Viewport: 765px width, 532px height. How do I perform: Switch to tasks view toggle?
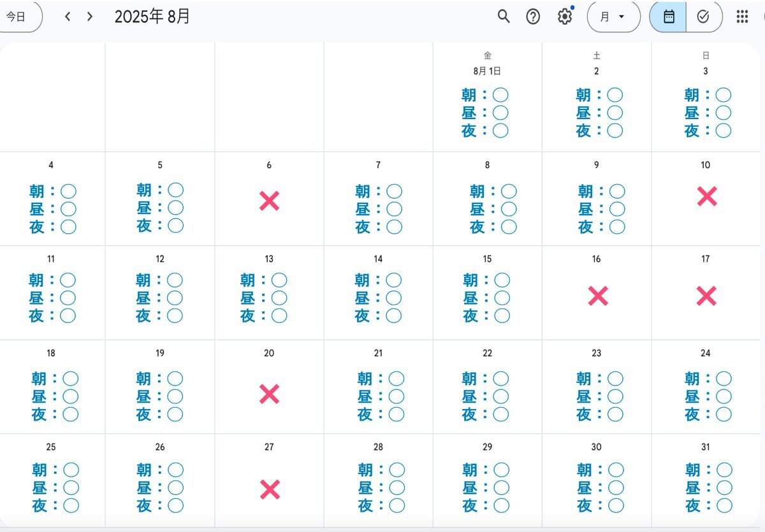[703, 17]
